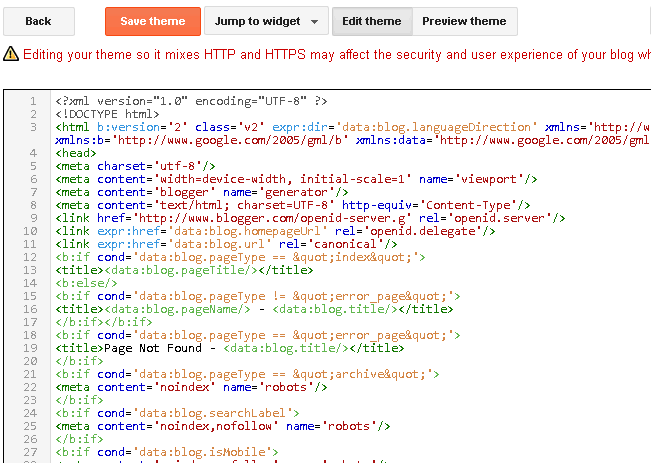Click the Jump to widget dropdown arrow
The width and height of the screenshot is (651, 463).
(x=314, y=22)
